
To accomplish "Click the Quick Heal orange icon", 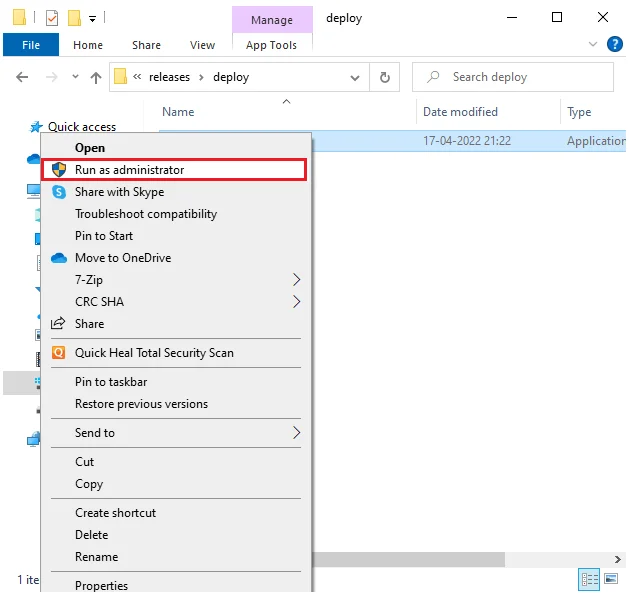I will point(59,353).
